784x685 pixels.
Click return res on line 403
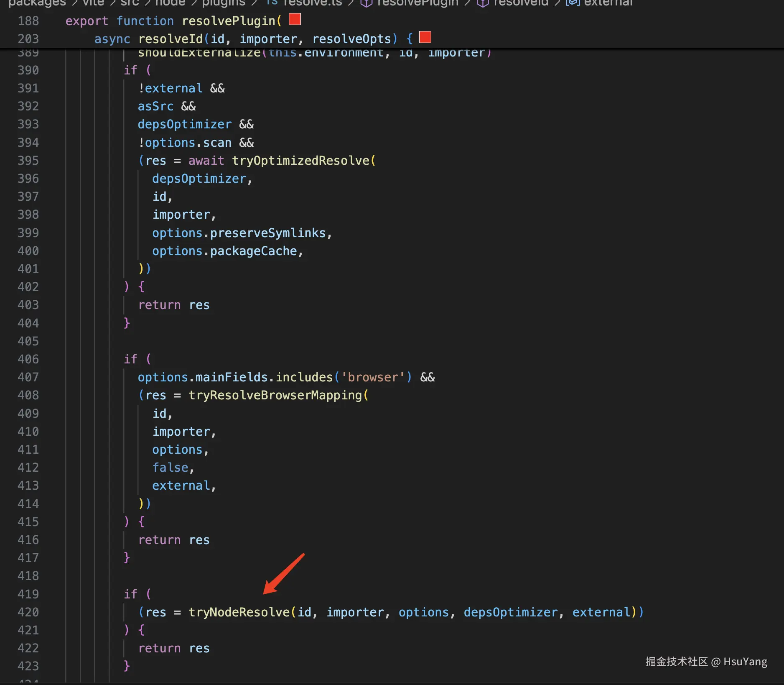pyautogui.click(x=174, y=305)
